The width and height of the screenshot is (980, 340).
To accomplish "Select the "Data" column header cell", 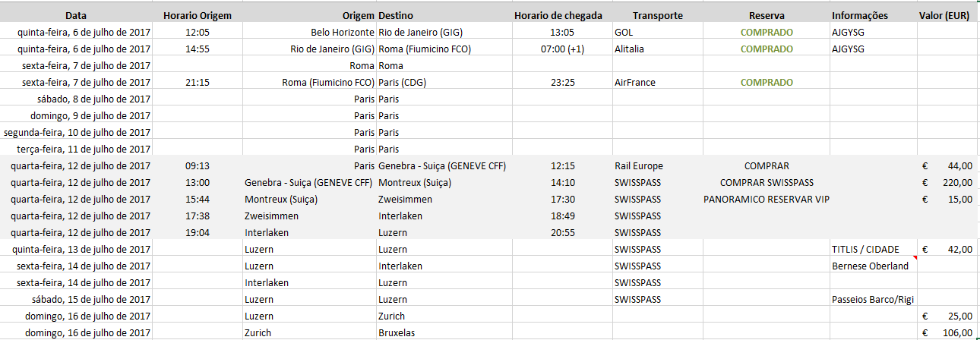I will point(76,15).
